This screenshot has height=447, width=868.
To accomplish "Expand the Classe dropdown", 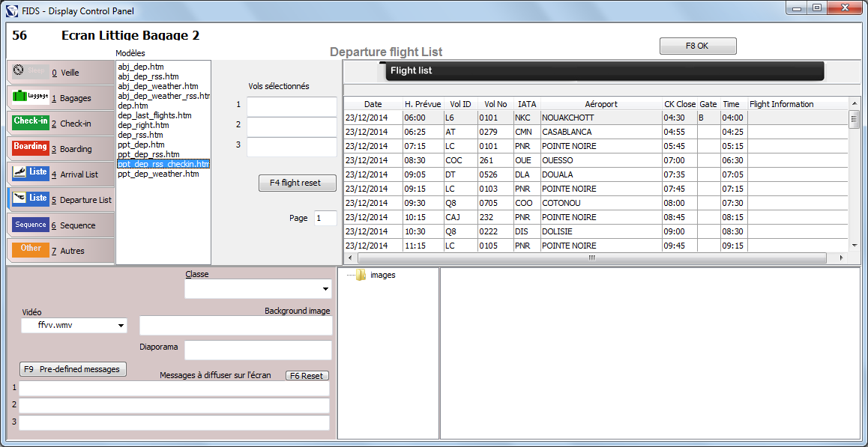I will [325, 289].
